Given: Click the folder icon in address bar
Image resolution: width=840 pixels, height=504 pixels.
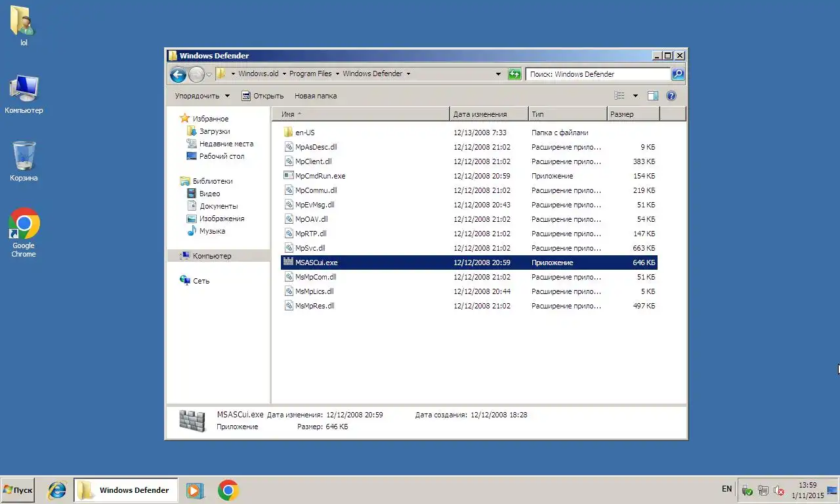Looking at the screenshot, I should (x=222, y=73).
